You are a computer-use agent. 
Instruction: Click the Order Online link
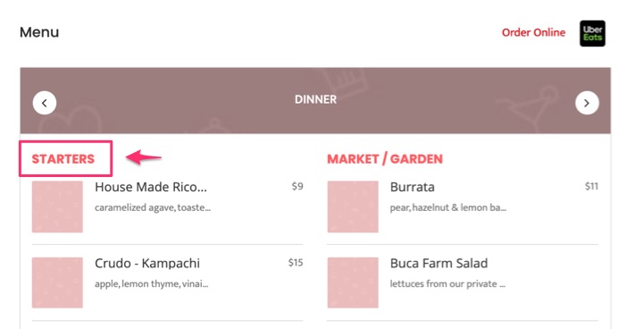[533, 32]
